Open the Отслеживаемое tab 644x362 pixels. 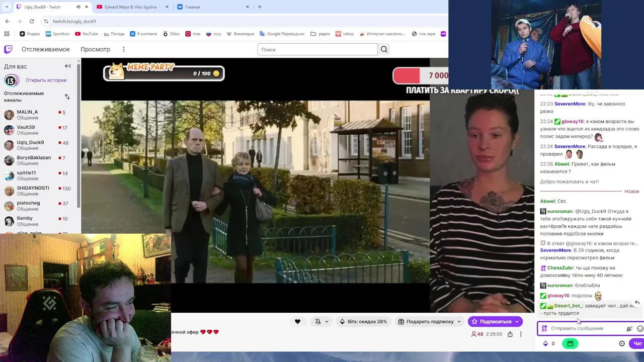point(45,49)
